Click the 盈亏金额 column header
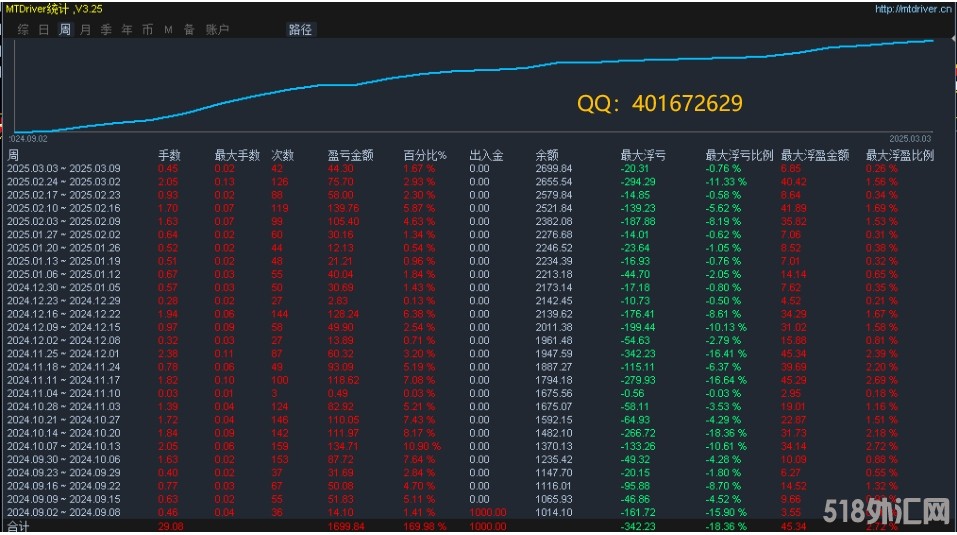The height and width of the screenshot is (535, 957). 350,156
